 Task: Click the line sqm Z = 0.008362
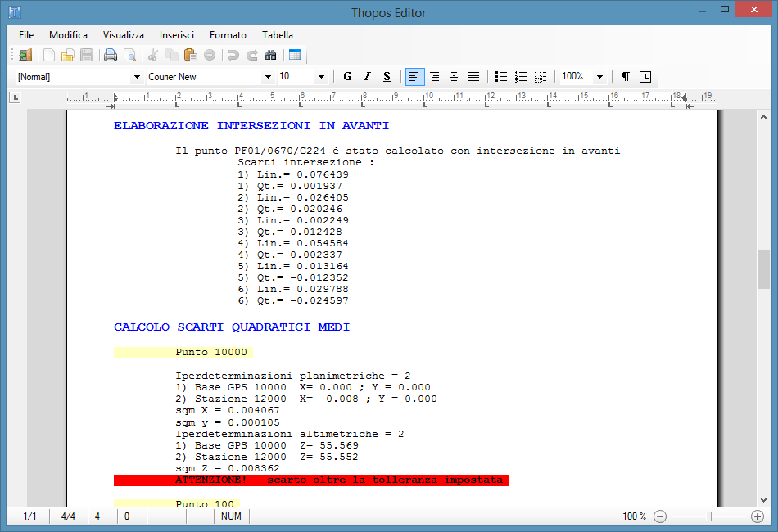tap(228, 468)
